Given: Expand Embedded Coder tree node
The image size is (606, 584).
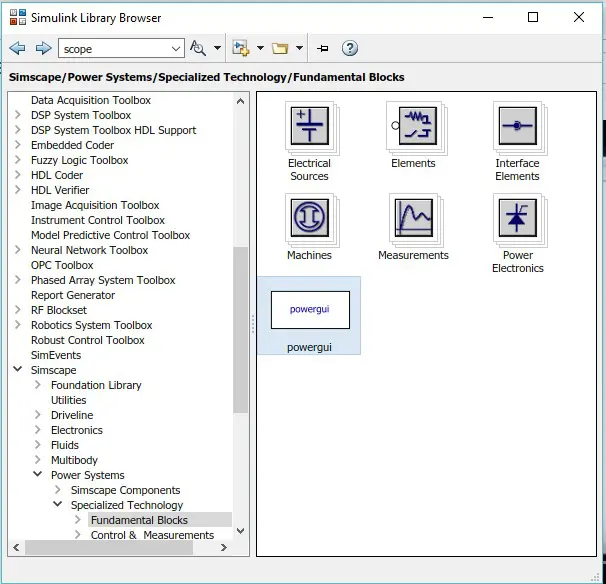Looking at the screenshot, I should [x=18, y=145].
